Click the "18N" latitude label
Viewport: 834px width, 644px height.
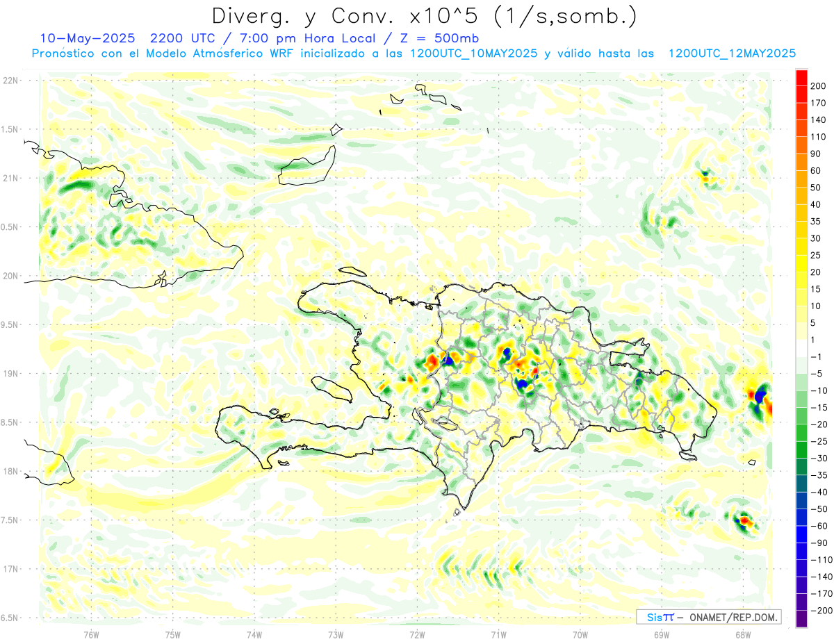pos(10,472)
